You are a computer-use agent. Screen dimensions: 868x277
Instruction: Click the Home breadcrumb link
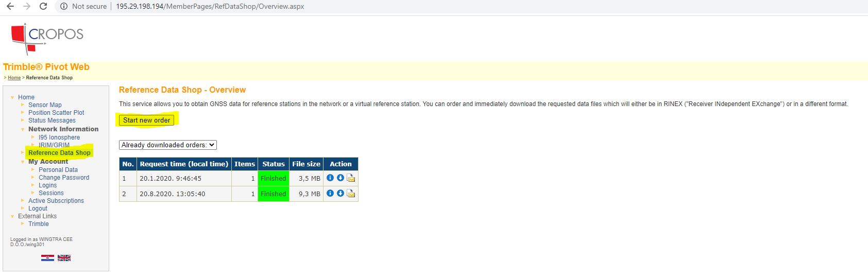coord(14,78)
